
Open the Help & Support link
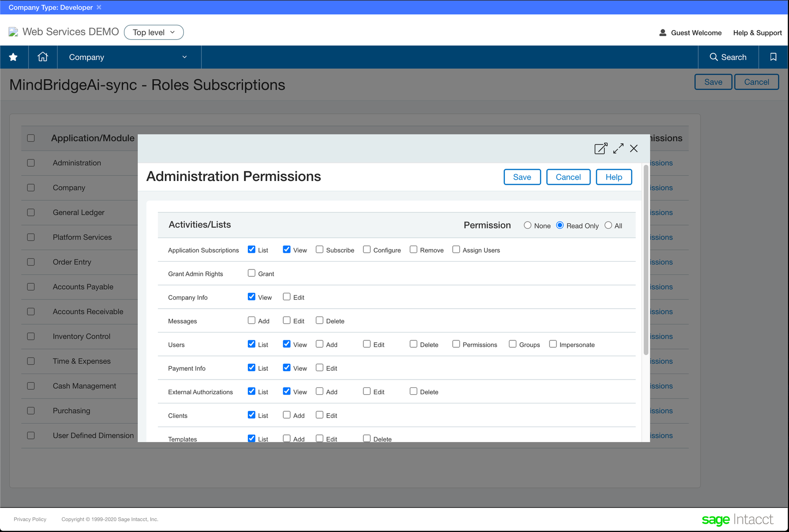pyautogui.click(x=757, y=33)
